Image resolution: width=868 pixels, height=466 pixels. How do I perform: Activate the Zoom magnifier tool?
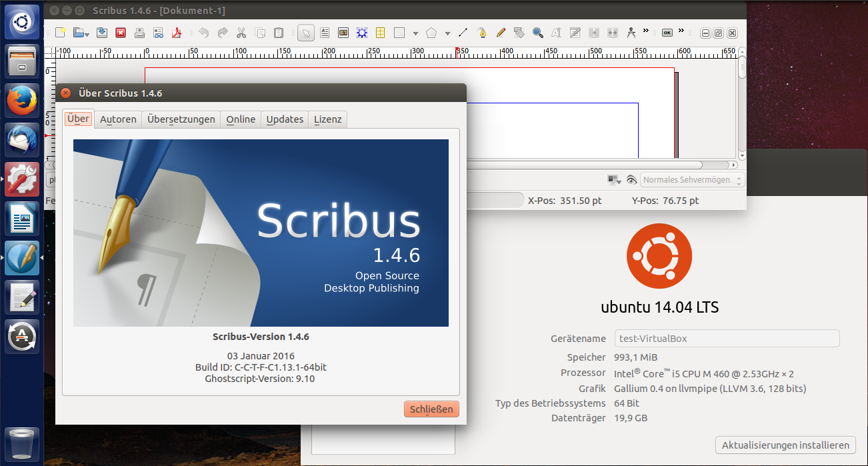537,33
